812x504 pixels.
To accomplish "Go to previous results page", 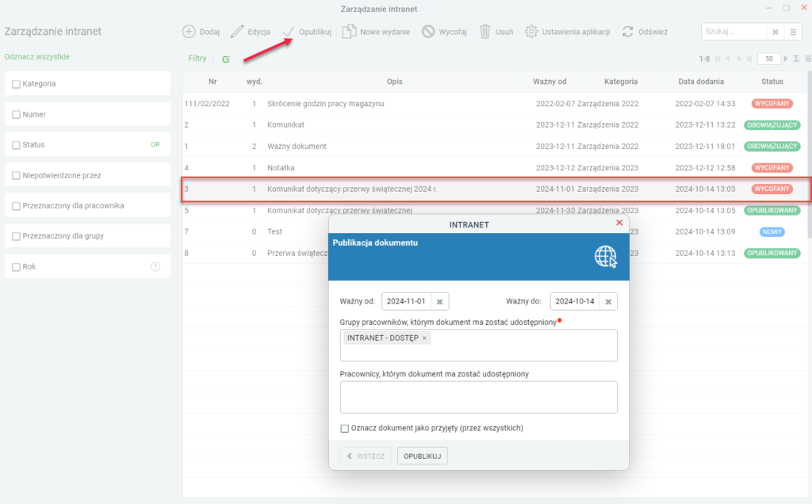I will (728, 59).
